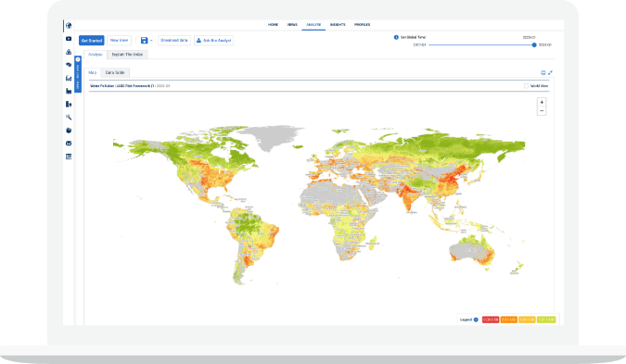Click the orange legend color swatch

click(x=509, y=320)
